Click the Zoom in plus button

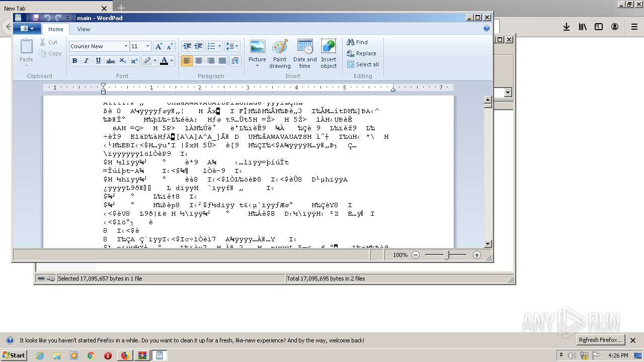click(477, 255)
